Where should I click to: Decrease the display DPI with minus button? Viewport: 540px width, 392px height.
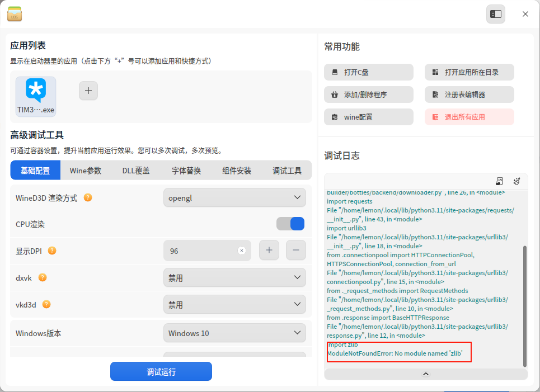(x=296, y=250)
